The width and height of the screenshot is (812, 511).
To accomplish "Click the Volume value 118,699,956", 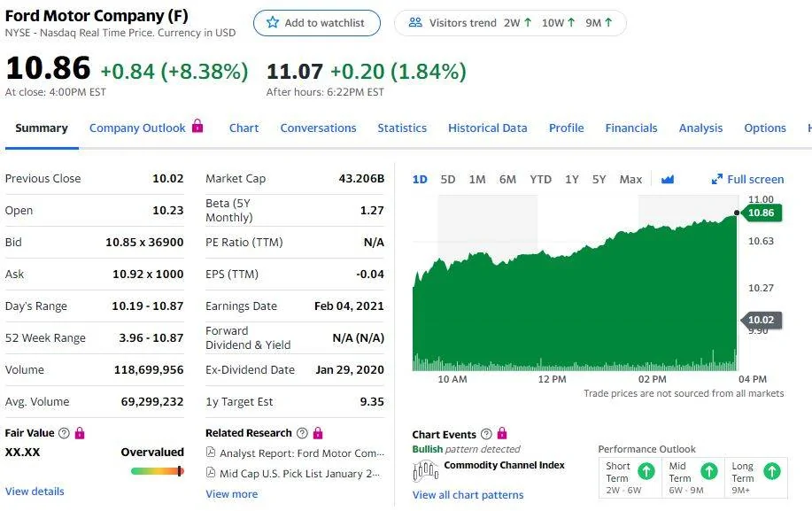I will (149, 369).
